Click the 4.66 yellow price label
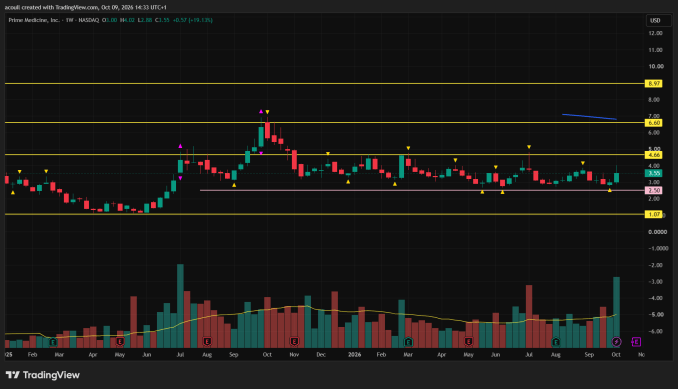Image resolution: width=678 pixels, height=389 pixels. coord(653,155)
